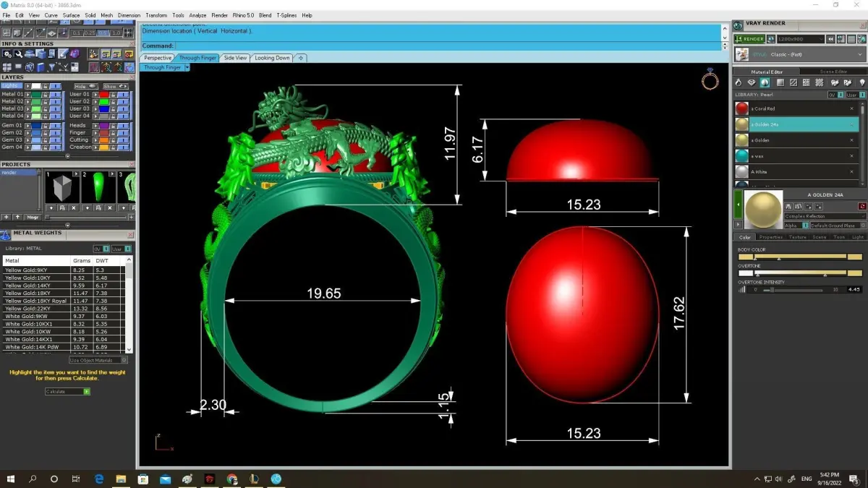Open the Through Finger viewport dropdown
868x488 pixels.
(x=187, y=67)
